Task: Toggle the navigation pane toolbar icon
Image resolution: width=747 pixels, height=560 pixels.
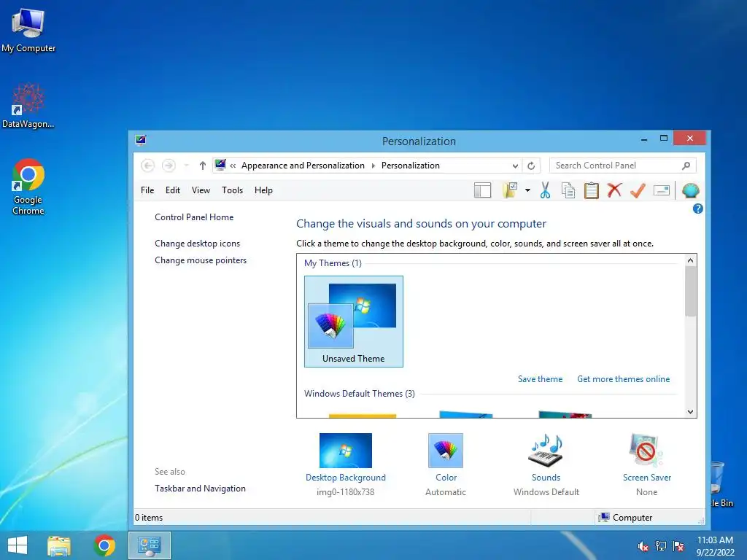Action: pos(483,190)
